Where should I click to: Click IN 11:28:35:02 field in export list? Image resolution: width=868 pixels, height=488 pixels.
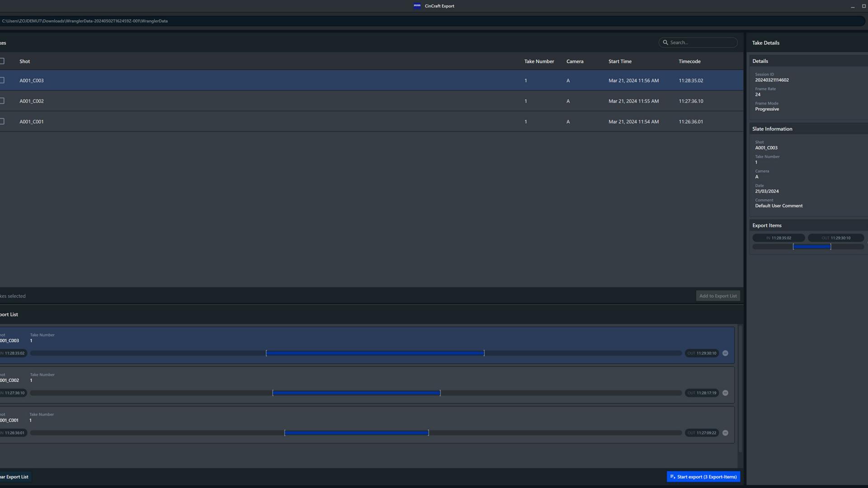tap(13, 353)
